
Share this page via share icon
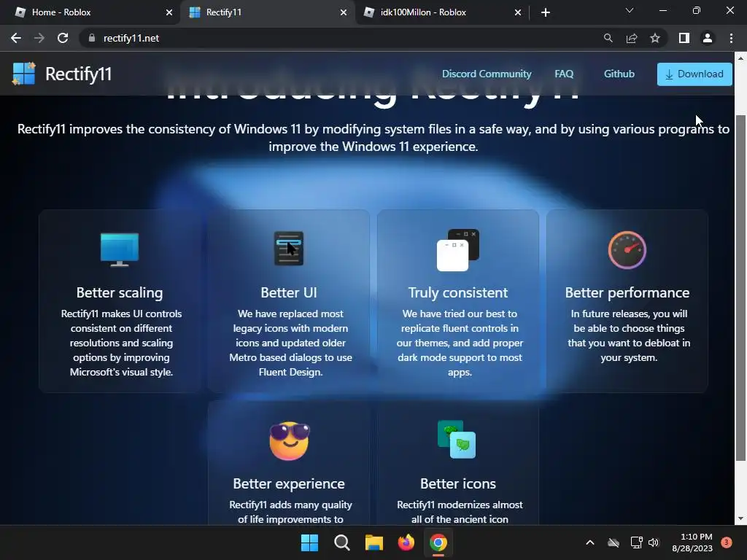click(632, 38)
